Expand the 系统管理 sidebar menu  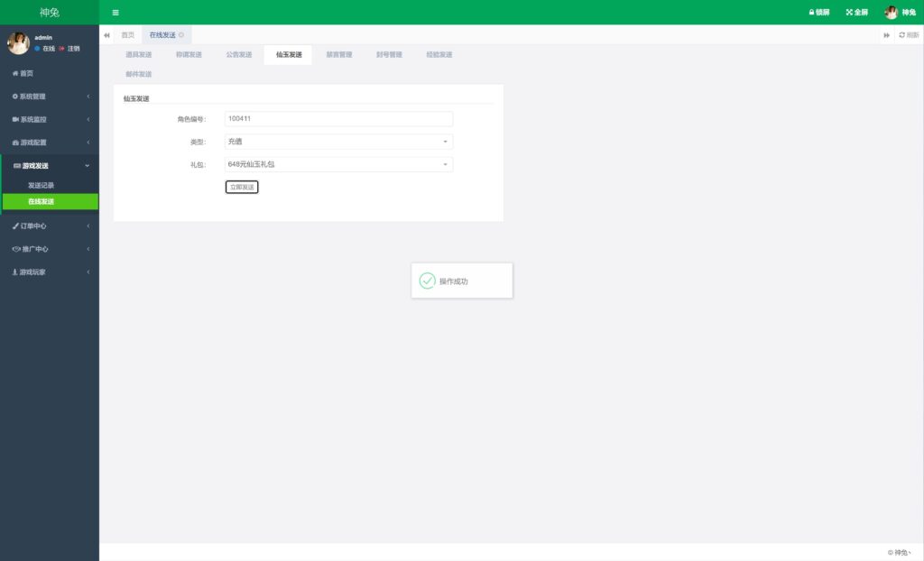coord(50,97)
